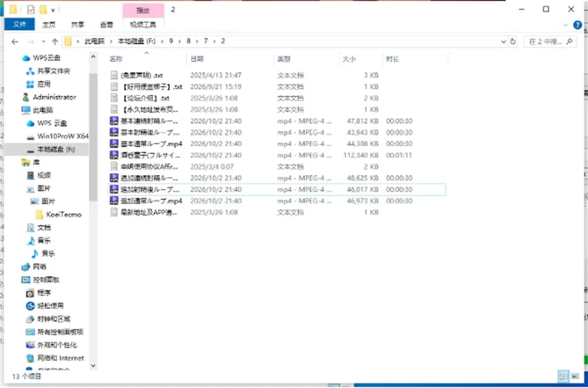
Task: Expand the address bar history dropdown
Action: point(503,42)
